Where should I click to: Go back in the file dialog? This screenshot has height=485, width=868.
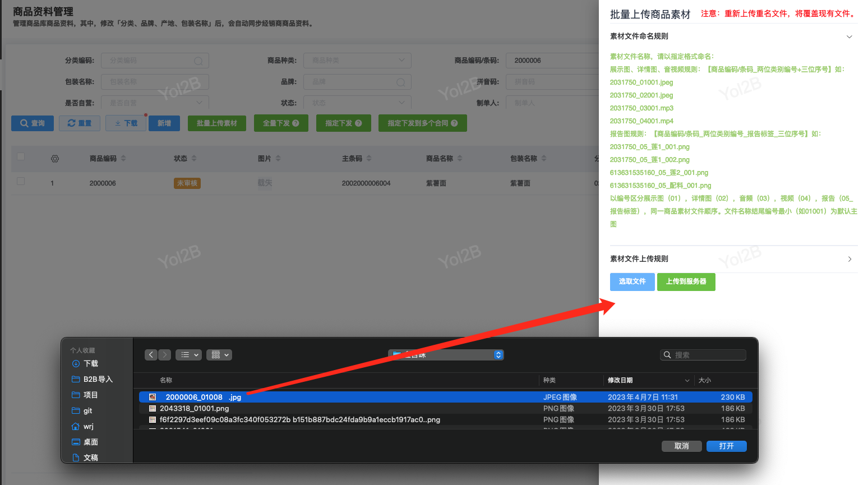[x=151, y=355]
